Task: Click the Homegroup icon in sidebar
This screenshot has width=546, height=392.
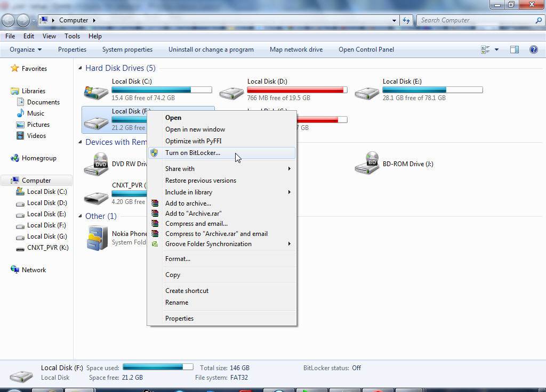Action: [x=14, y=158]
